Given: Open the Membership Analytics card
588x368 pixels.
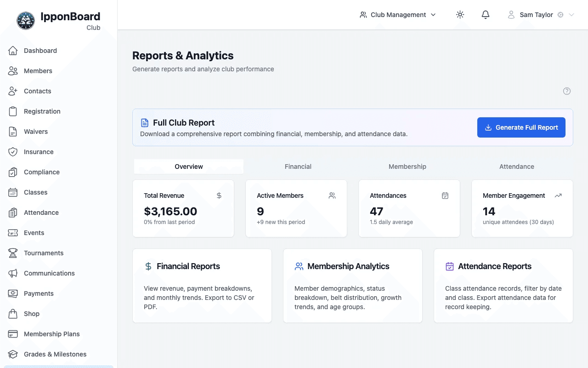Looking at the screenshot, I should (x=353, y=286).
